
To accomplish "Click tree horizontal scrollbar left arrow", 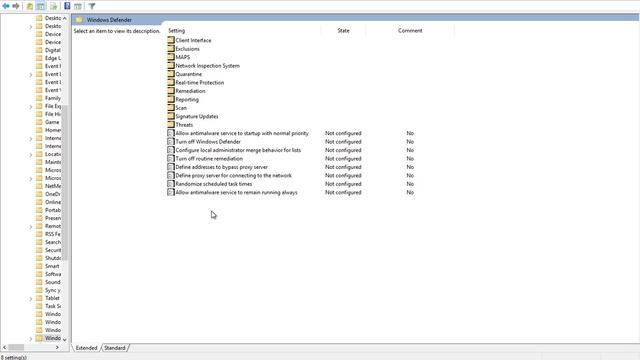I will pos(4,347).
